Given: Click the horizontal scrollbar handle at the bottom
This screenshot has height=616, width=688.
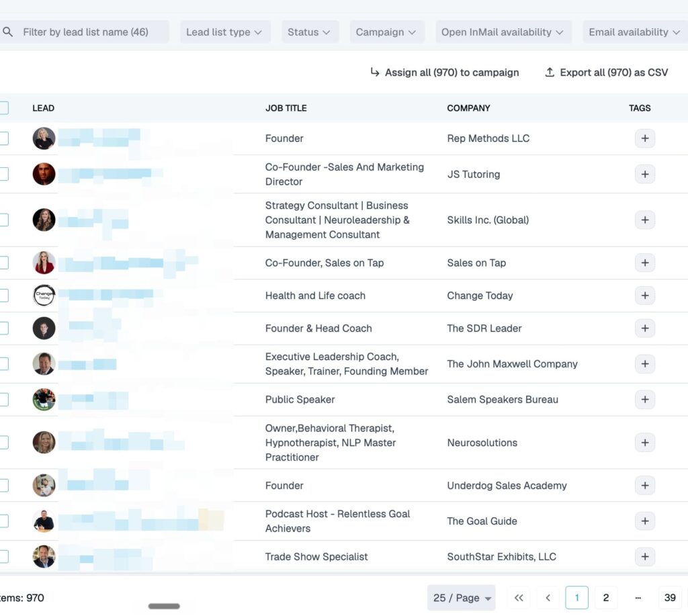Looking at the screenshot, I should coord(164,606).
